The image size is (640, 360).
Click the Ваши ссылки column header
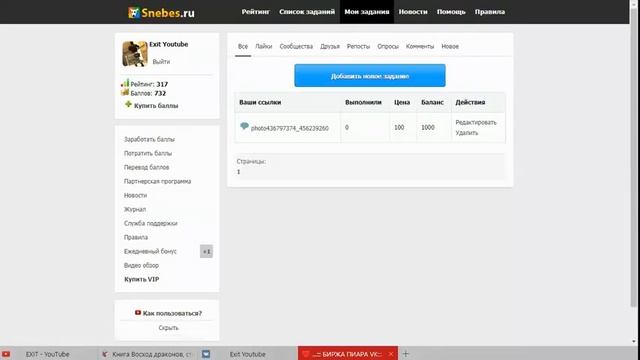pos(260,102)
